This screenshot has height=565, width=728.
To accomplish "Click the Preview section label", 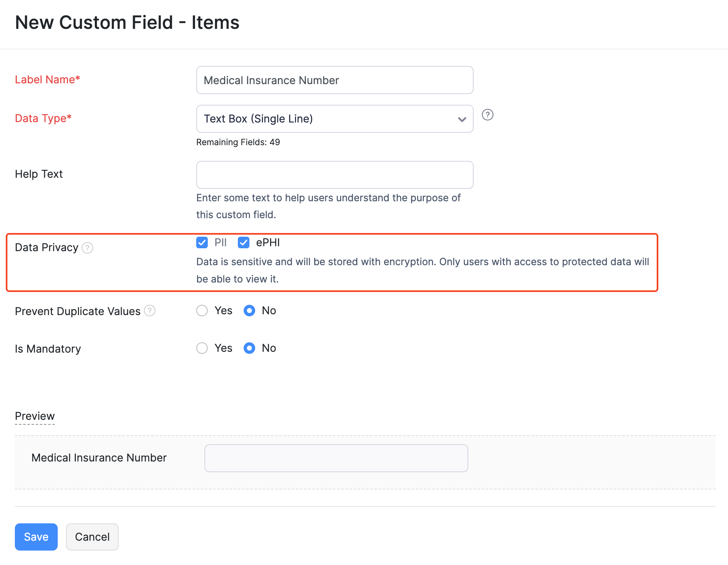I will (x=35, y=416).
